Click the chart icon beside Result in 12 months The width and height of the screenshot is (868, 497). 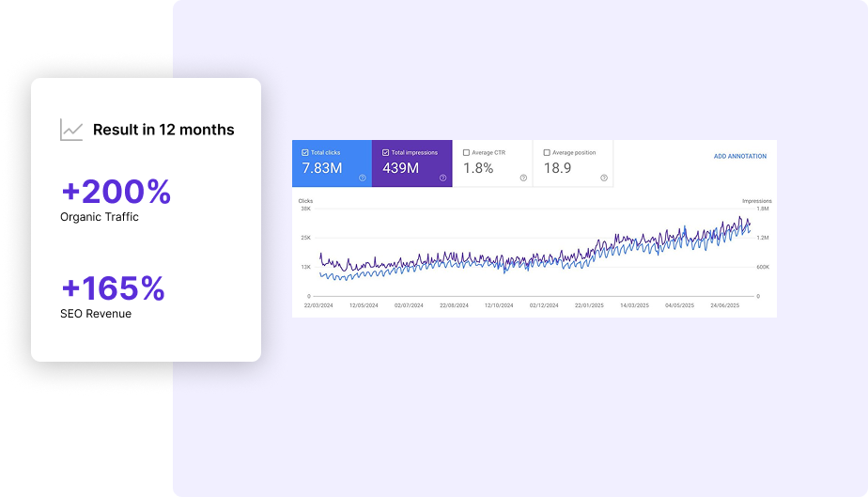click(71, 131)
